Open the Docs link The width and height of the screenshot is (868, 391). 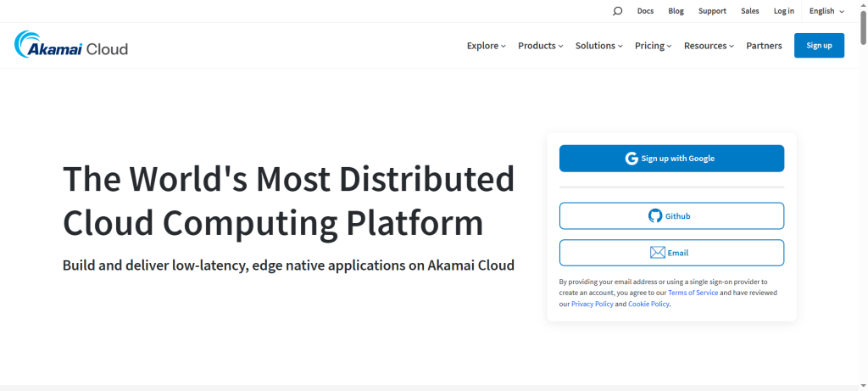pyautogui.click(x=645, y=11)
